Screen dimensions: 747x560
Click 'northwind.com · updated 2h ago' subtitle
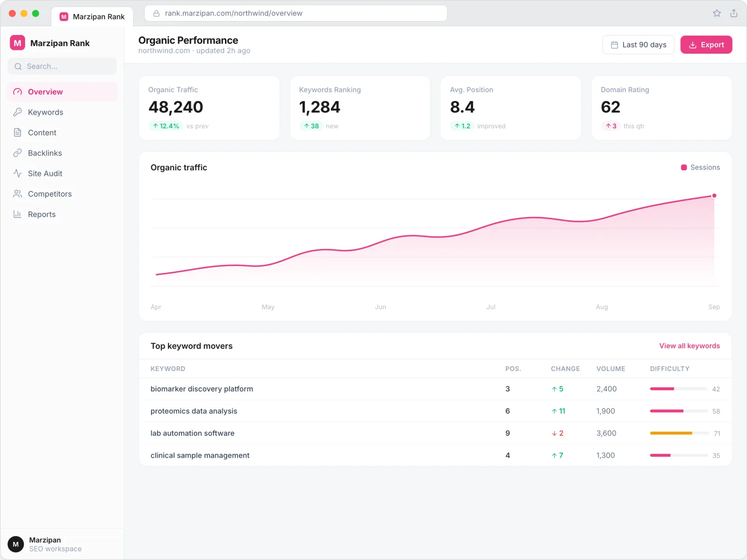(x=194, y=50)
